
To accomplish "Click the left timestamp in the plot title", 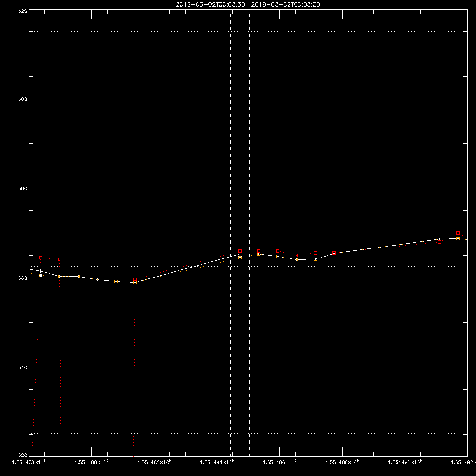I will [x=210, y=5].
